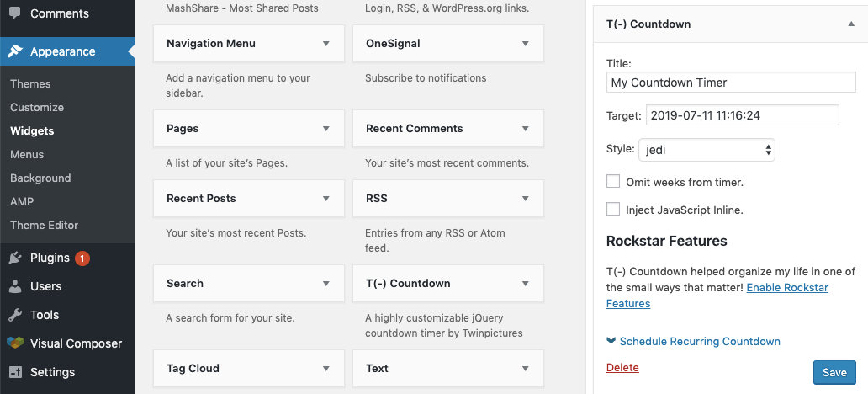868x394 pixels.
Task: Click the Plugins plug icon
Action: (15, 258)
